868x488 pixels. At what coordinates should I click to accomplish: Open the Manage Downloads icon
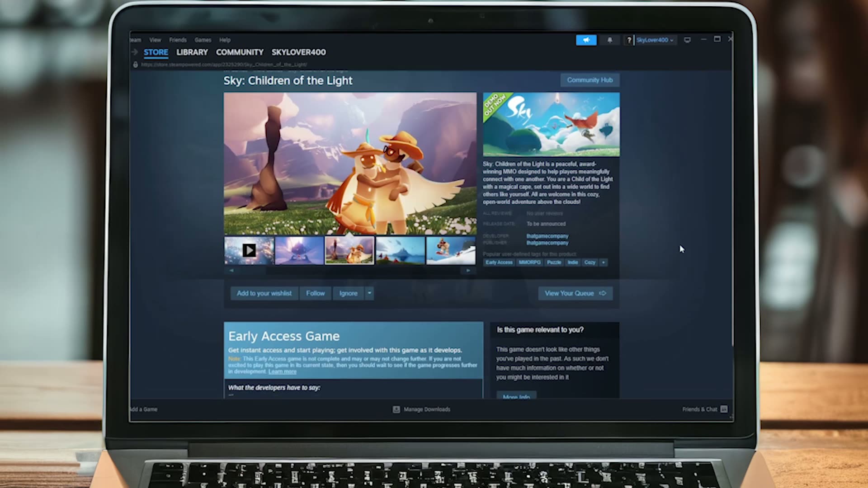[x=396, y=409]
